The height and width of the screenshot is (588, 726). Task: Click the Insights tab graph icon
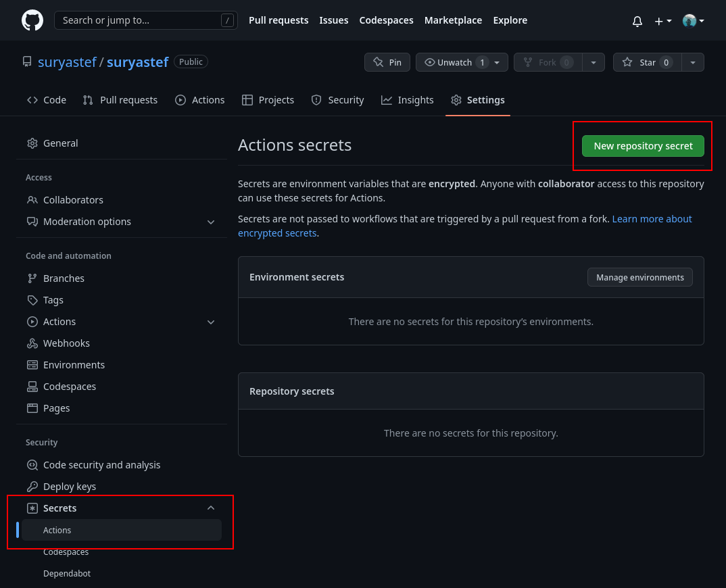387,100
